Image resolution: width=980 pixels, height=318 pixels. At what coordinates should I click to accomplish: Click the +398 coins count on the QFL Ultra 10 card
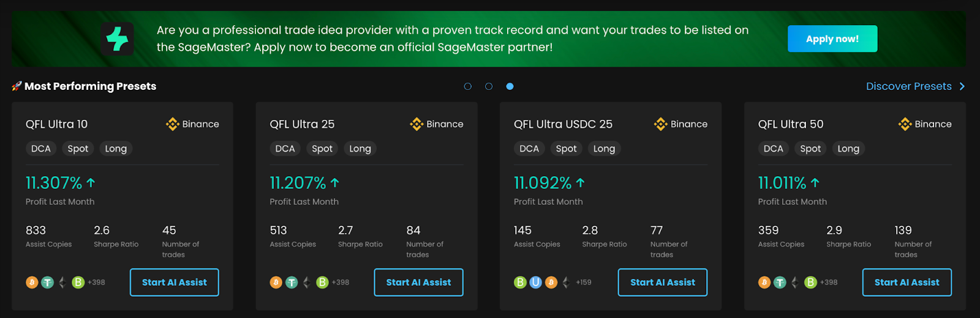click(x=96, y=283)
